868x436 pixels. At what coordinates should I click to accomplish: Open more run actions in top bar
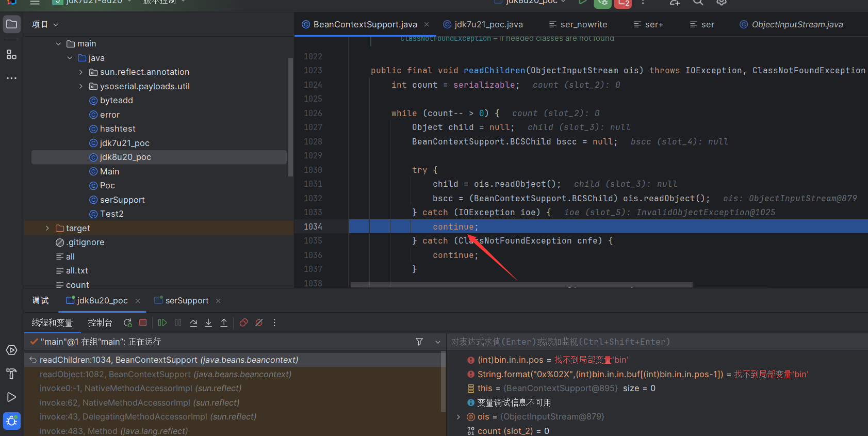coord(643,2)
